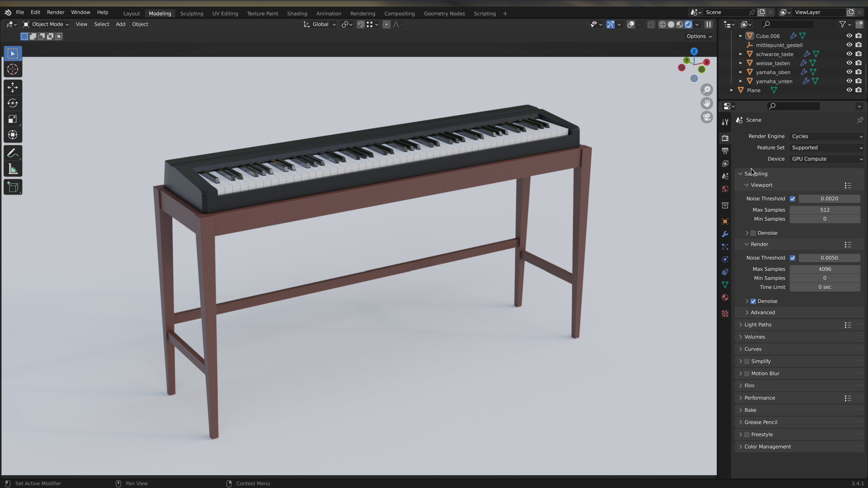This screenshot has height=488, width=868.
Task: Drag the Noise Threshold render slider
Action: (829, 257)
